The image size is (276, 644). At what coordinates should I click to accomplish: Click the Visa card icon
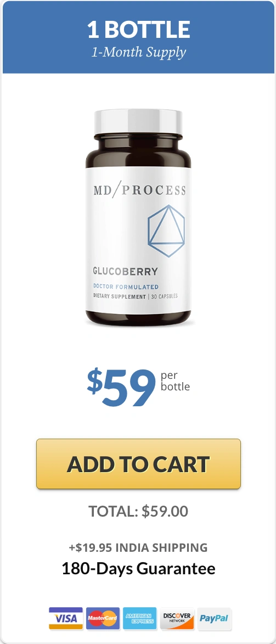click(66, 619)
